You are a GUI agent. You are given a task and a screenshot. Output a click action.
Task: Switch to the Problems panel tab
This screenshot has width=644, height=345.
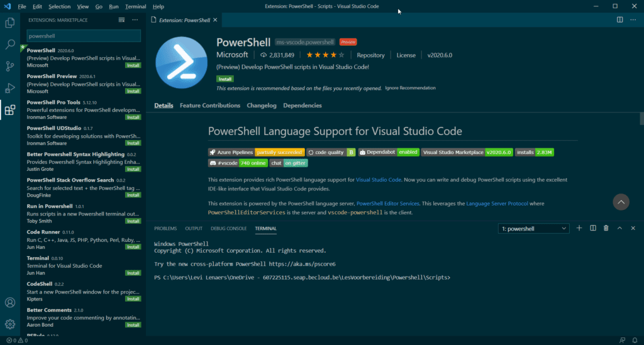[x=165, y=229]
